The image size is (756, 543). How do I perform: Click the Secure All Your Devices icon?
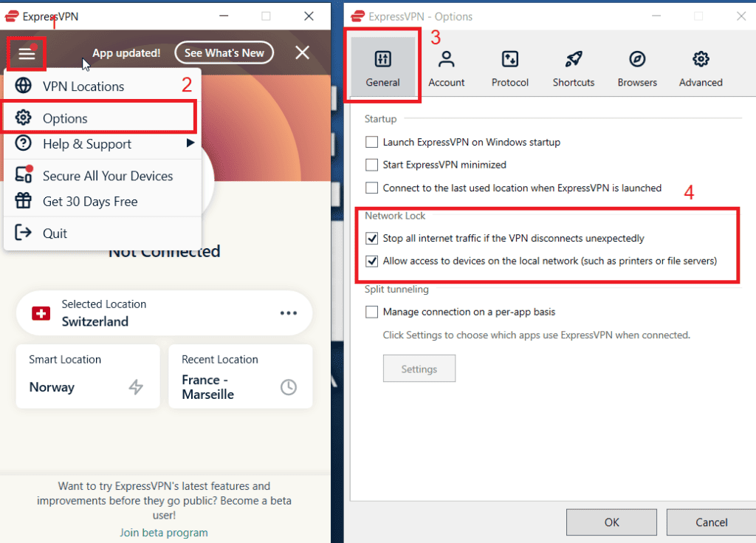tap(24, 176)
